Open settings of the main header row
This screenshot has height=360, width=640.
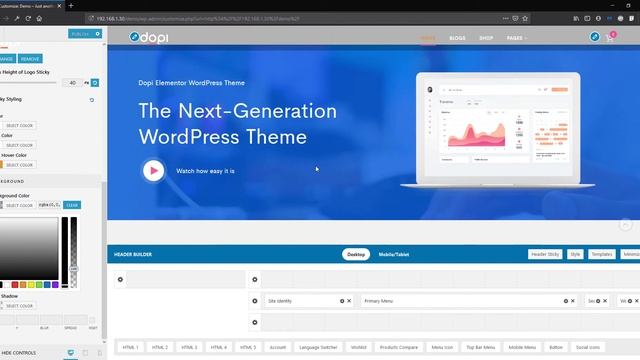pos(255,301)
